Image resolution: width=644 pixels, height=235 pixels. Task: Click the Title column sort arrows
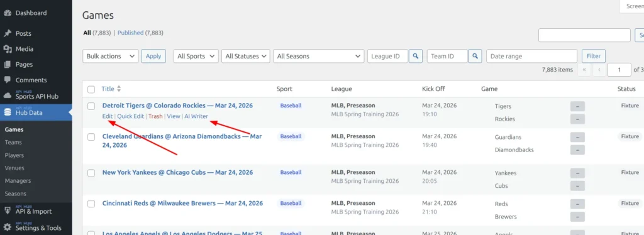tap(119, 89)
